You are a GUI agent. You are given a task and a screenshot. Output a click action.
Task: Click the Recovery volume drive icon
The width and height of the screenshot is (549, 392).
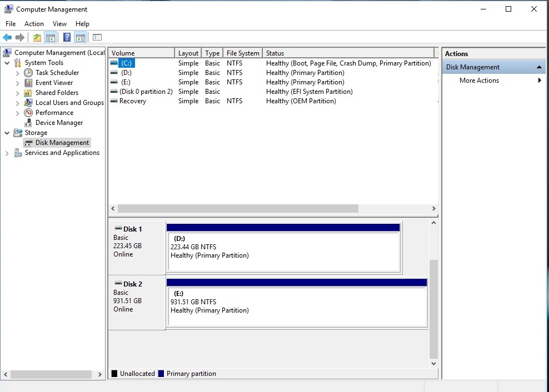pos(114,101)
